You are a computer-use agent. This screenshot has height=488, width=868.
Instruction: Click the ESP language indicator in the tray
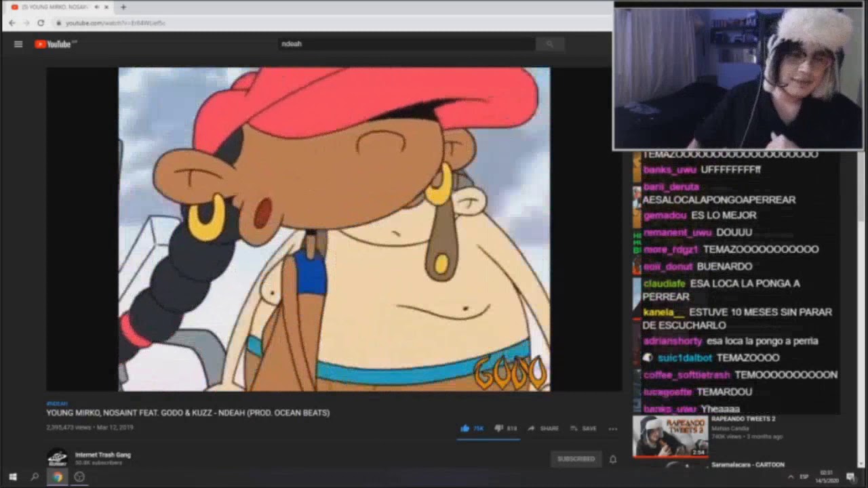(804, 477)
